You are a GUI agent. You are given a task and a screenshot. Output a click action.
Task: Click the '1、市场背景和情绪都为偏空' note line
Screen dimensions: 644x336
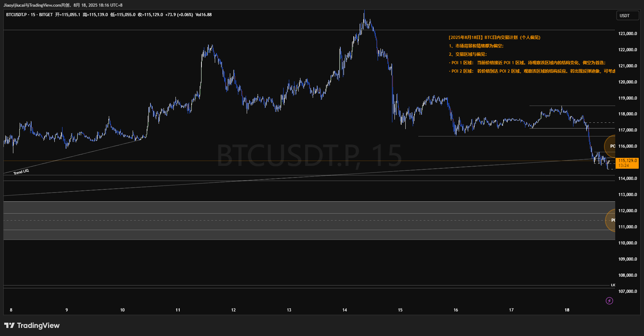click(x=476, y=46)
